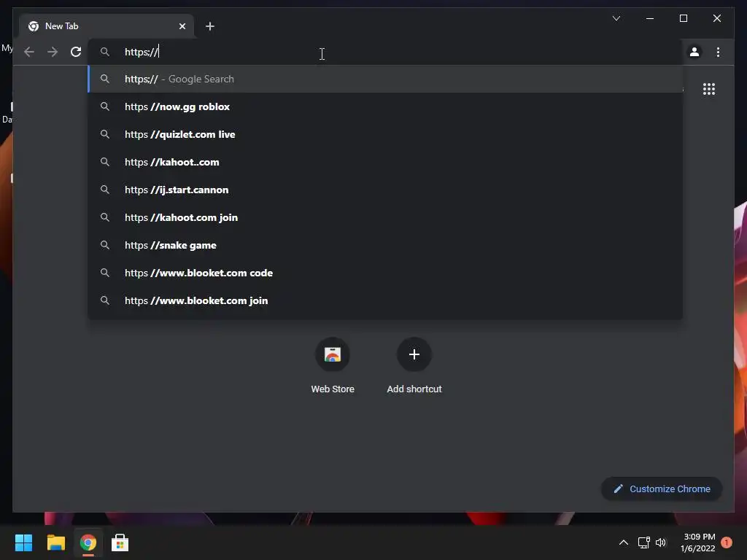Open the Google apps grid
The width and height of the screenshot is (747, 560).
tap(709, 89)
